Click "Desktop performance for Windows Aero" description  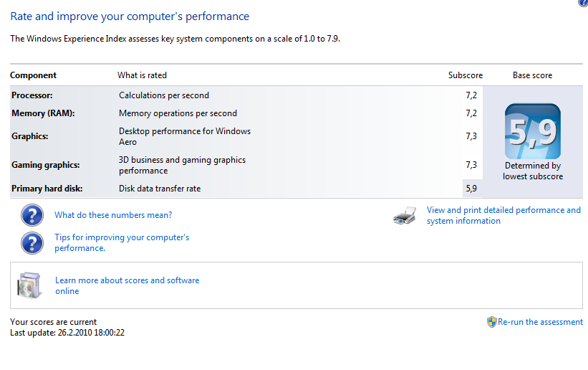(184, 136)
